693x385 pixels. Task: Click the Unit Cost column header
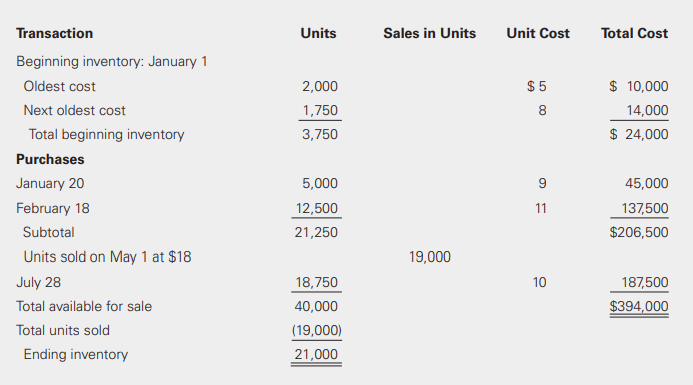pos(538,33)
